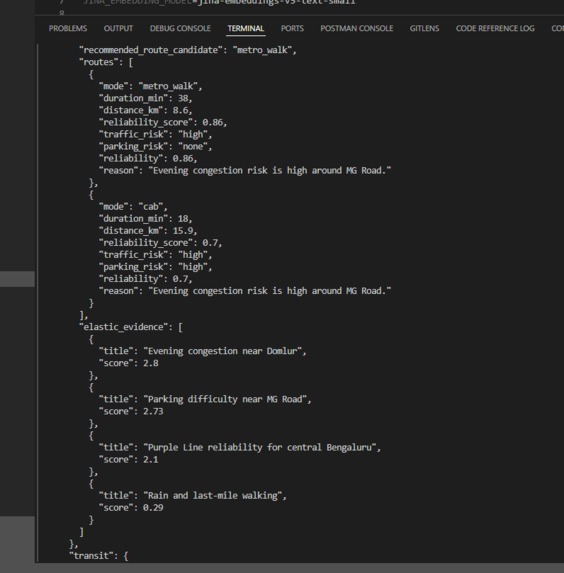Click the "duration_min": 18 line

pyautogui.click(x=145, y=219)
